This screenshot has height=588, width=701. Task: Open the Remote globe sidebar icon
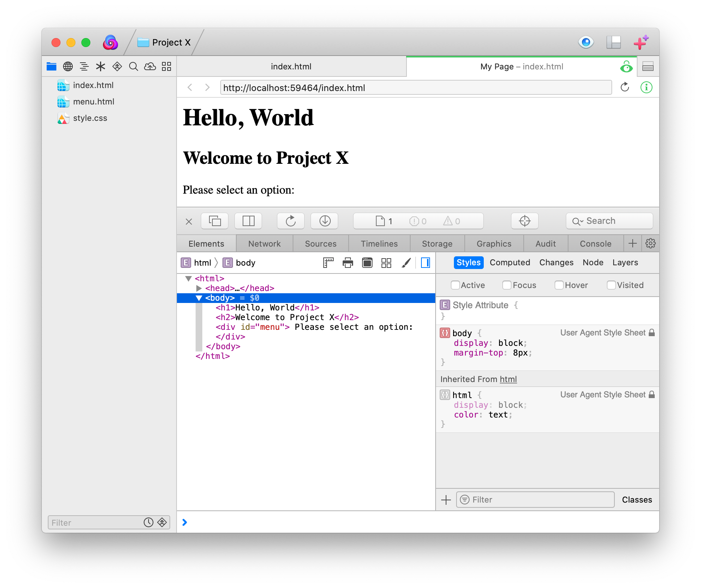click(x=68, y=66)
